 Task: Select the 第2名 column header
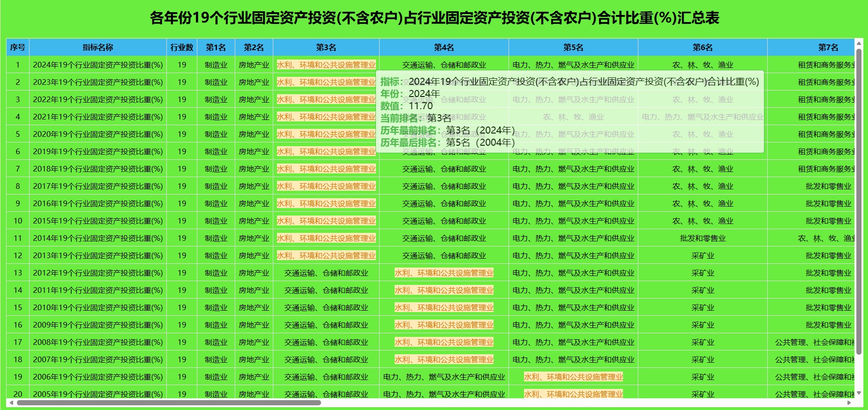tap(254, 47)
